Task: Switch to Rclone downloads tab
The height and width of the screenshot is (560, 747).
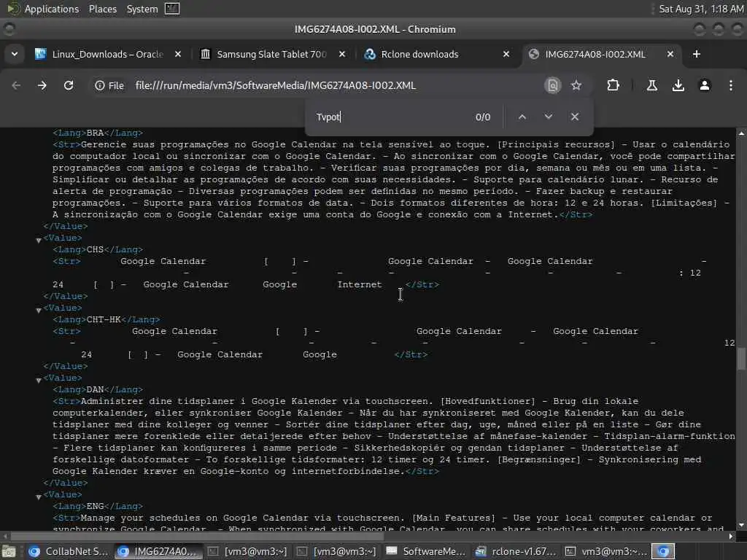Action: [419, 54]
